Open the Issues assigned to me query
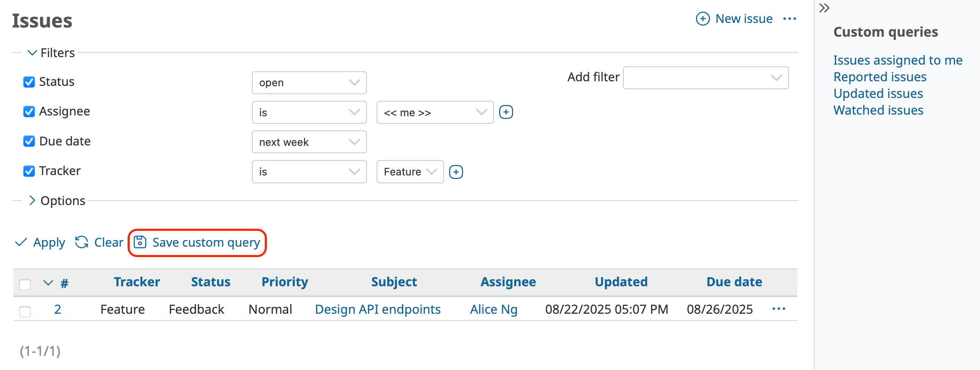 tap(897, 60)
